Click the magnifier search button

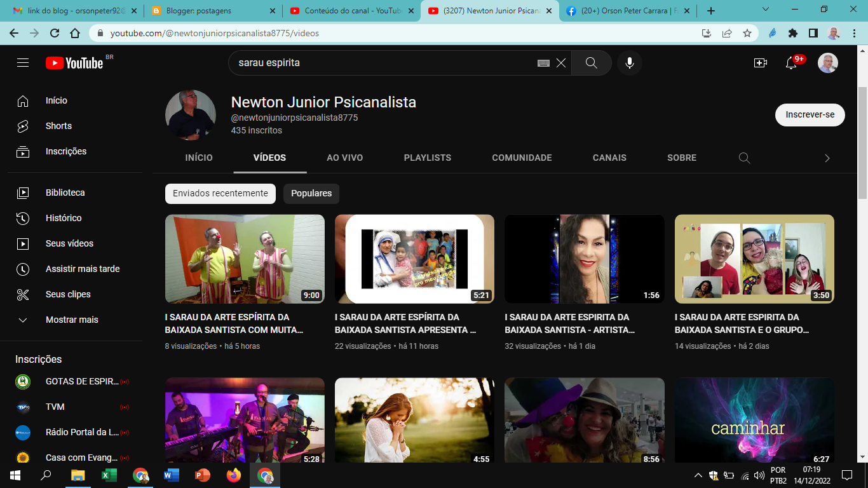(592, 63)
